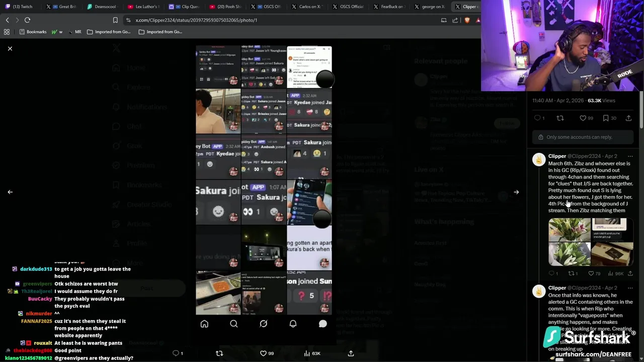Expand the second Imported from Go... folder
Screen dimensions: 644x362
click(x=160, y=32)
